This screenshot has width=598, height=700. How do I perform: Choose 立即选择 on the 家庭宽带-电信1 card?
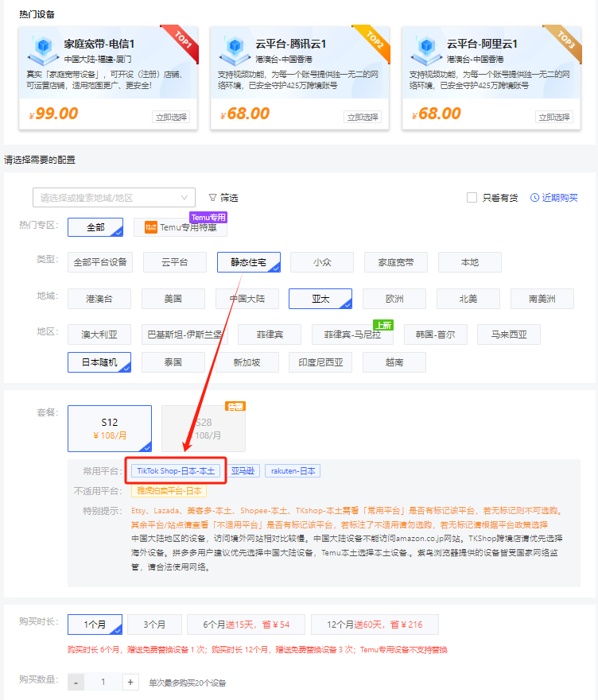[171, 117]
